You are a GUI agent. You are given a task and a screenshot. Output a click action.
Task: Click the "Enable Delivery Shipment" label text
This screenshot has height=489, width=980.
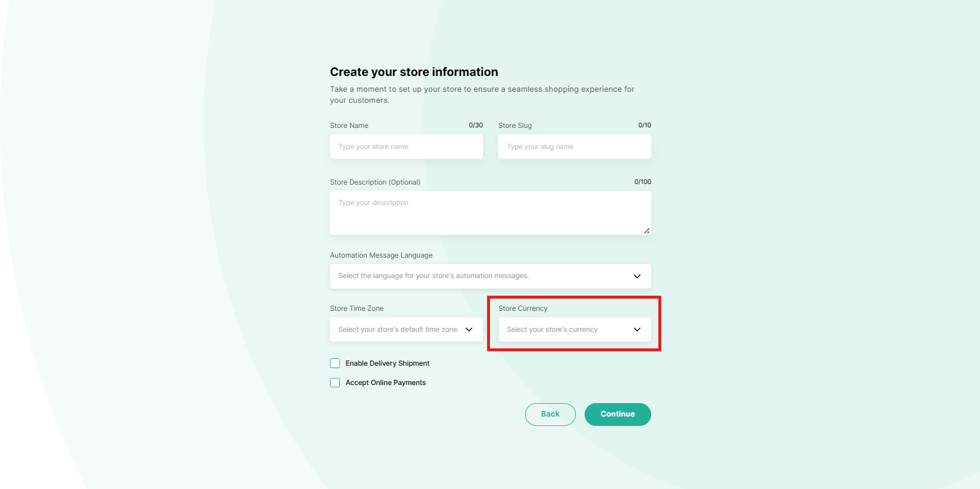pos(387,363)
